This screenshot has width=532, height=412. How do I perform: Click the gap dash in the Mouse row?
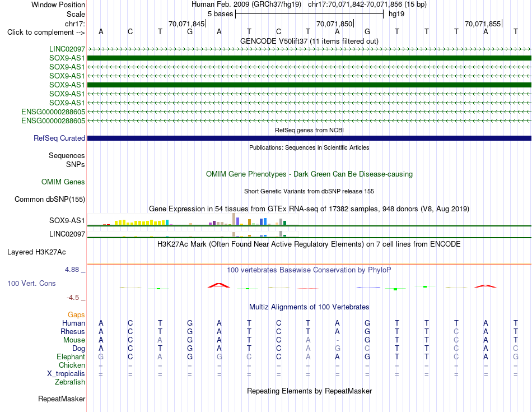337,340
